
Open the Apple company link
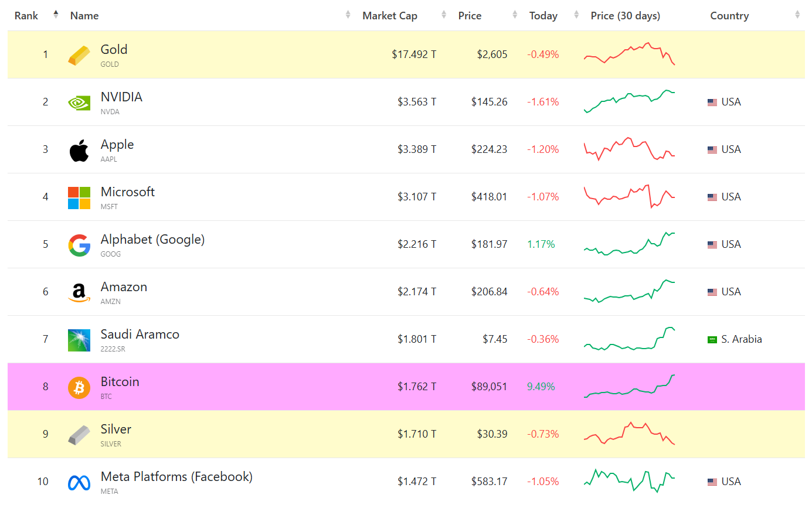117,145
